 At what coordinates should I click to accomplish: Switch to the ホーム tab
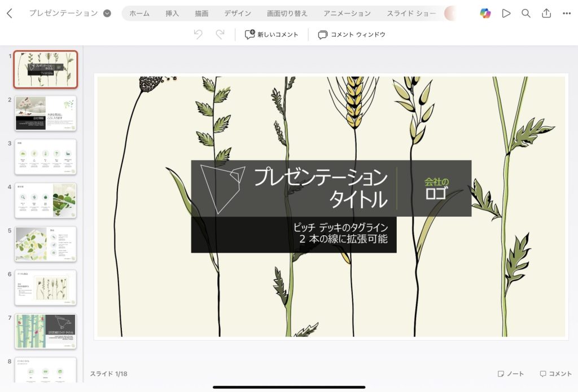tap(139, 14)
